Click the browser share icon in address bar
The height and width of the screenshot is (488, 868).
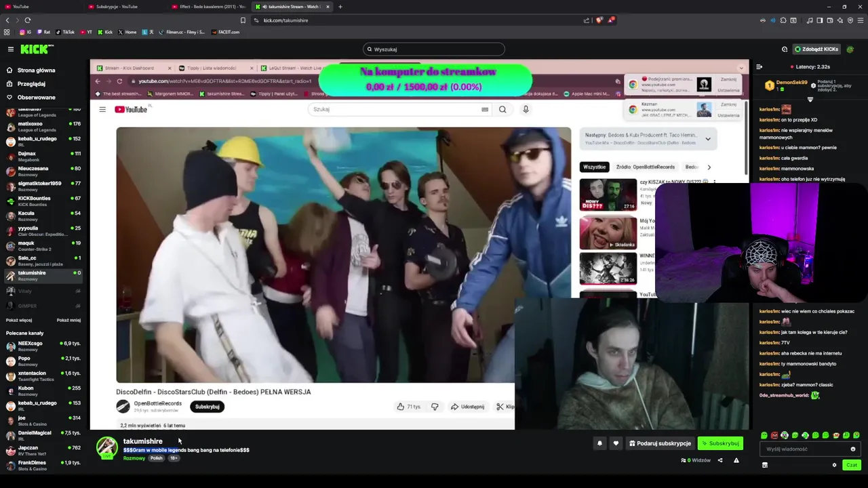pyautogui.click(x=587, y=20)
